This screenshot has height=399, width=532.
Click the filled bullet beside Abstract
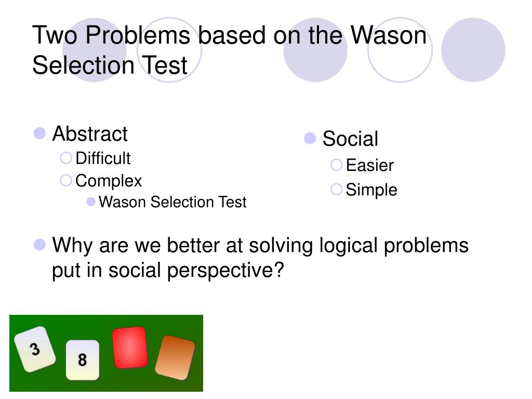click(x=39, y=134)
